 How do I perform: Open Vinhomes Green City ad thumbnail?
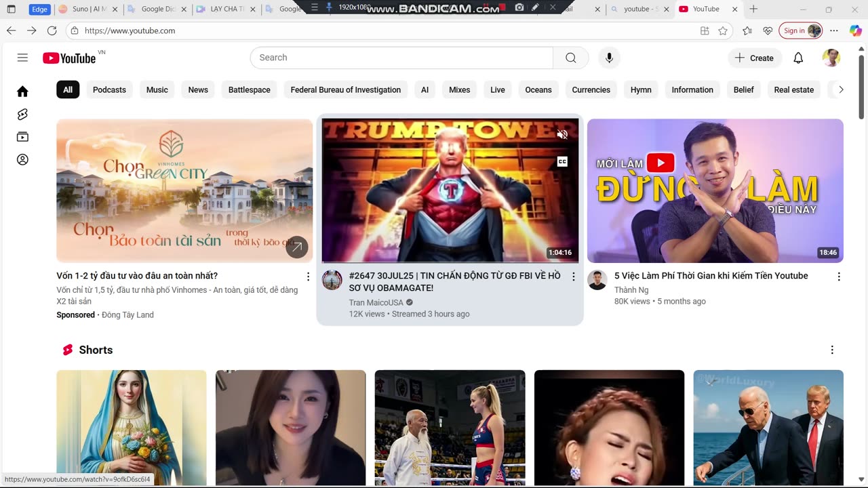click(x=184, y=191)
